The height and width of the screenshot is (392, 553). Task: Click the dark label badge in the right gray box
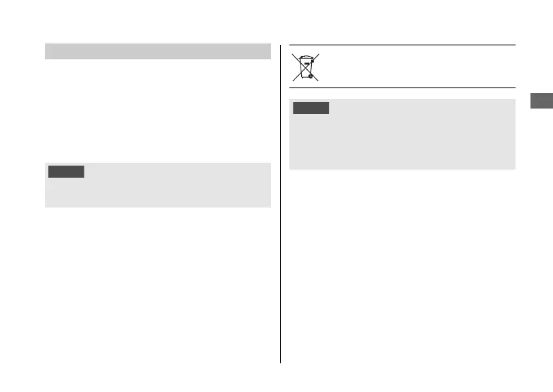tap(311, 108)
